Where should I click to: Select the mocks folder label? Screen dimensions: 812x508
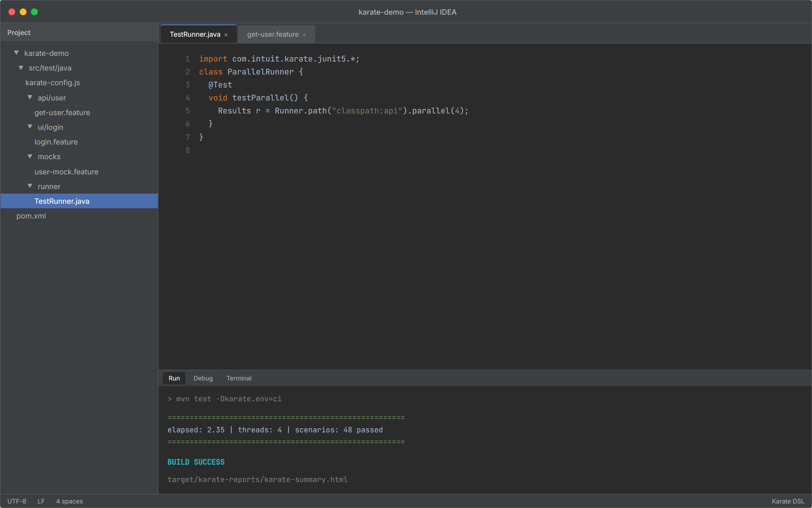pos(49,157)
